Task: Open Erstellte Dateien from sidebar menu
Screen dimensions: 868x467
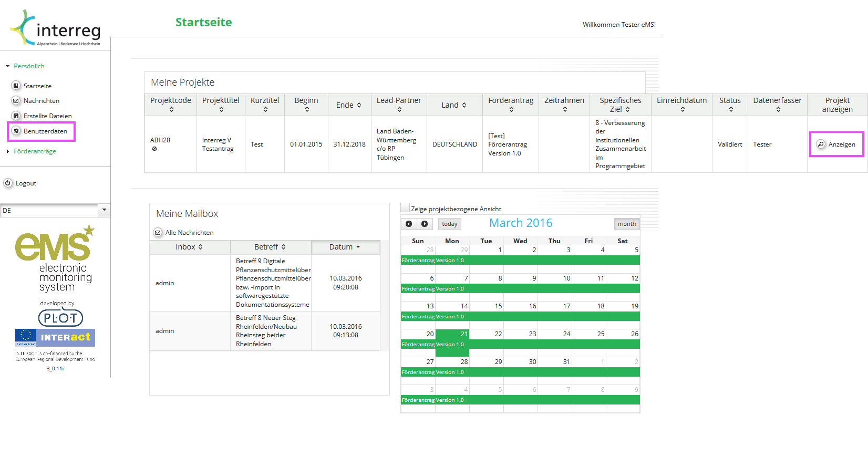Action: coord(48,116)
